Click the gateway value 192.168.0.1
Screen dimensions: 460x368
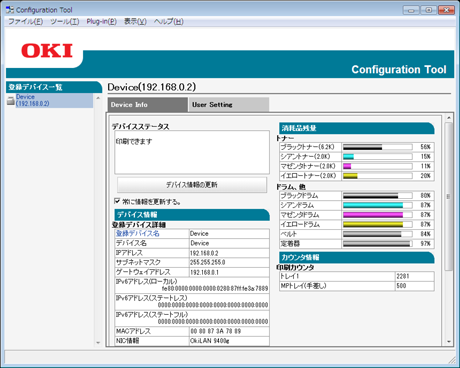coord(204,272)
